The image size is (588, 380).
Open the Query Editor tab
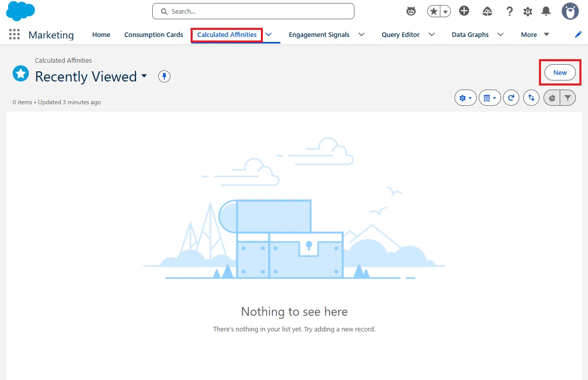point(400,34)
